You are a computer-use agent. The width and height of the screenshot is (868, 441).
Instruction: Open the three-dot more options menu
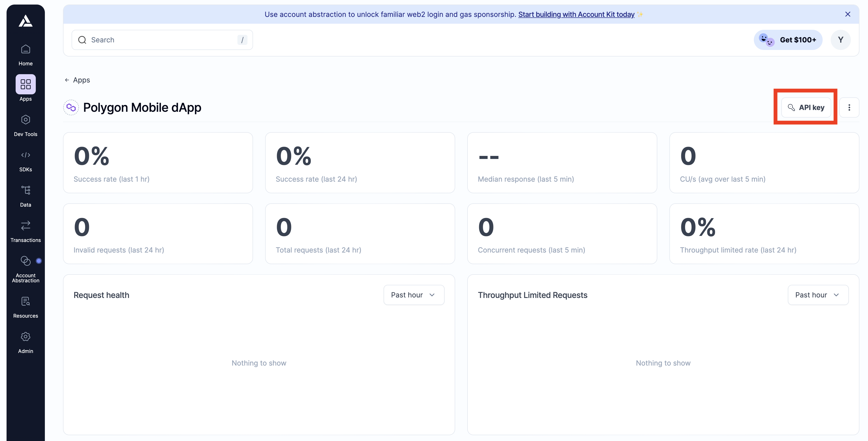tap(849, 107)
